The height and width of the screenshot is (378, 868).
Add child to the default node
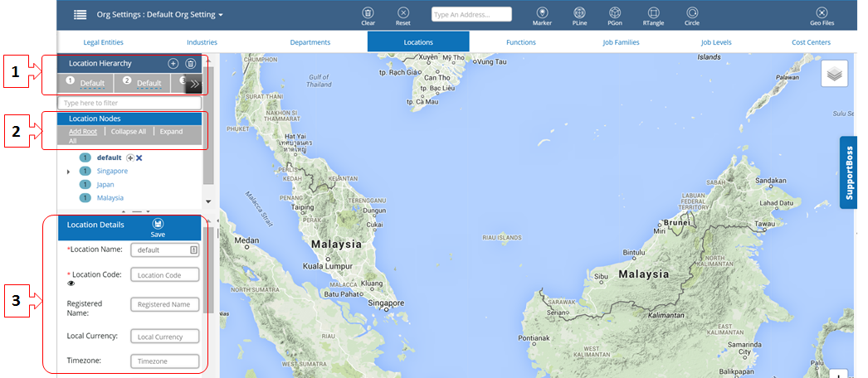tap(130, 158)
